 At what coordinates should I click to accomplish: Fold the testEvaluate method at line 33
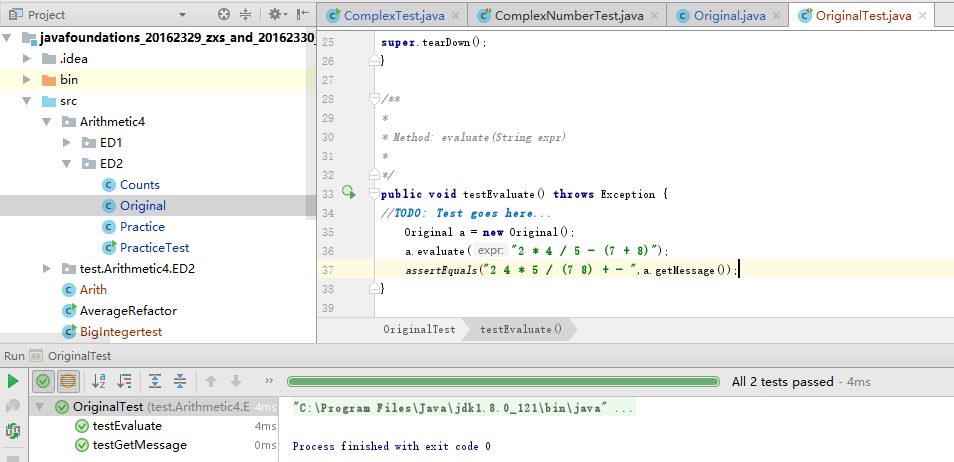(x=374, y=194)
